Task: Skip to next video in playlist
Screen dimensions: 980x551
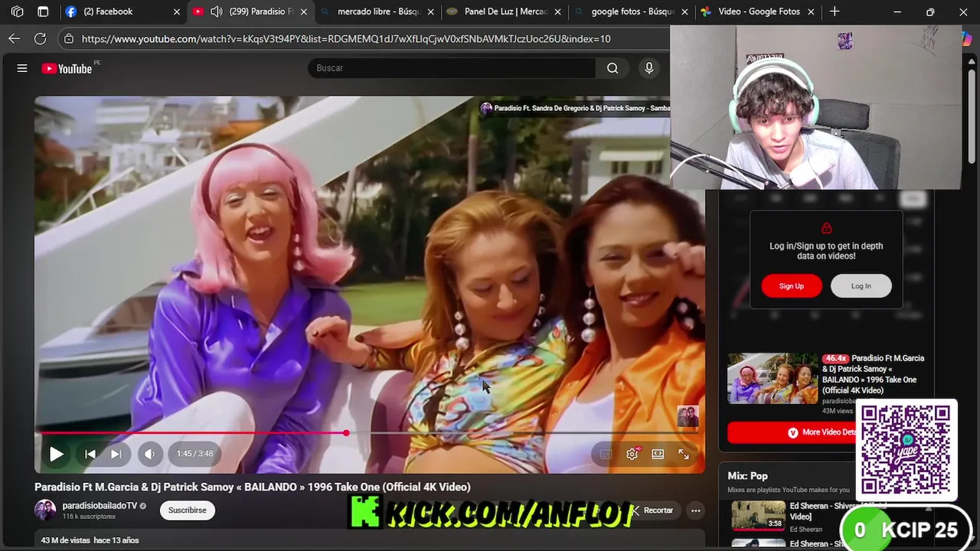Action: coord(116,454)
